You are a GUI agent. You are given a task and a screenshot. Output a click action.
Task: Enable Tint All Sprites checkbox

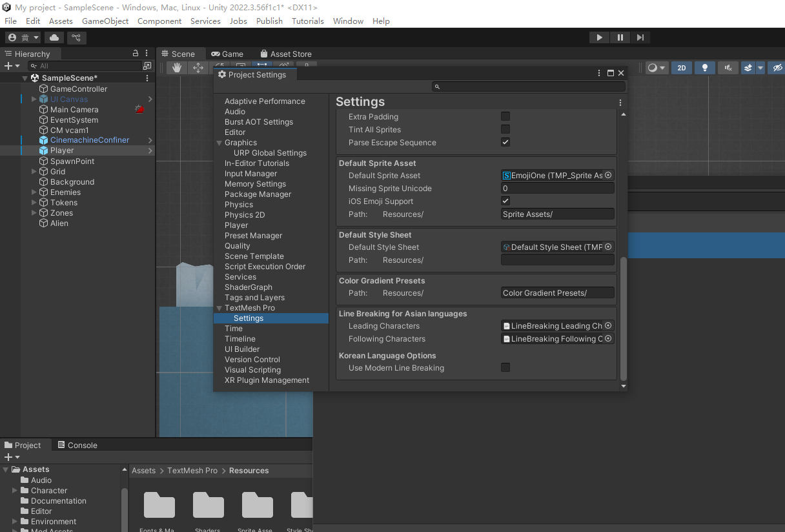505,129
